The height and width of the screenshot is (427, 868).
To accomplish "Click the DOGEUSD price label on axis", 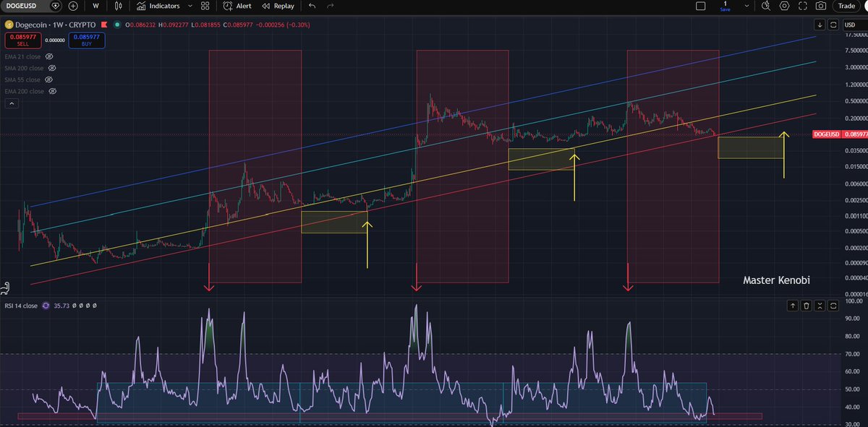I will (x=827, y=134).
